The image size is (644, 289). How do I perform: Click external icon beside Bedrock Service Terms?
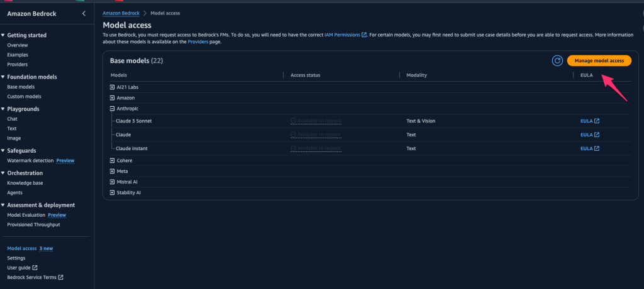(x=61, y=278)
